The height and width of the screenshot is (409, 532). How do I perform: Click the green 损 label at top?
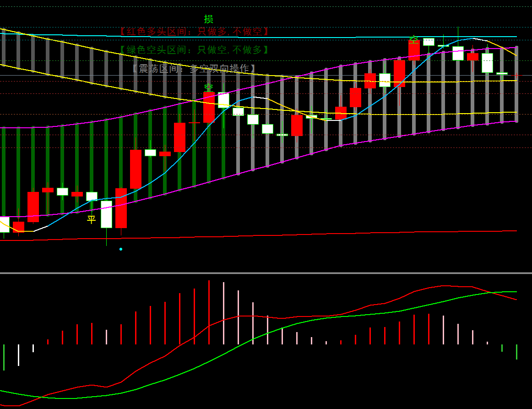208,19
